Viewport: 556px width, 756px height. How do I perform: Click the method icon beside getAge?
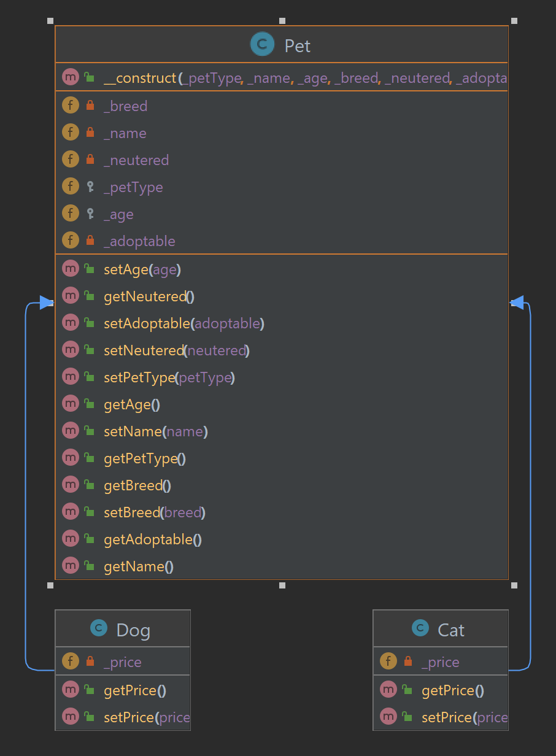tap(71, 404)
